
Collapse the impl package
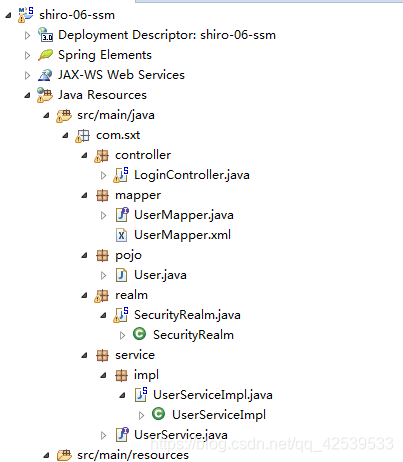click(x=103, y=376)
